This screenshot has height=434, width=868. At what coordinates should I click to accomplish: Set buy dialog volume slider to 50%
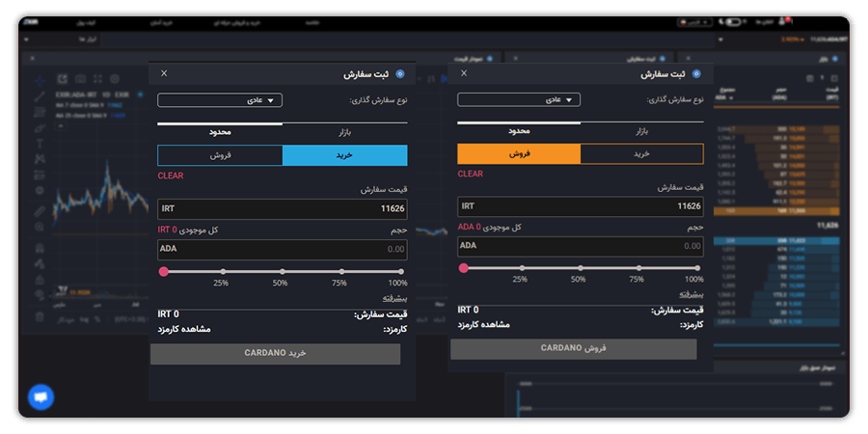(281, 272)
